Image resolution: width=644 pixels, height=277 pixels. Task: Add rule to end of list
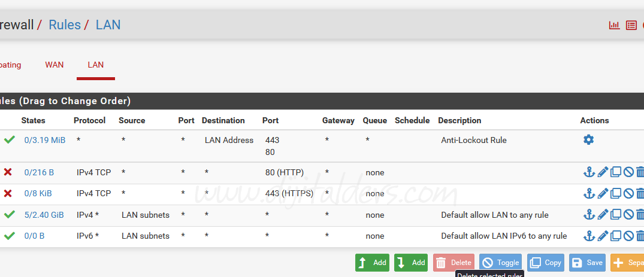pos(411,263)
